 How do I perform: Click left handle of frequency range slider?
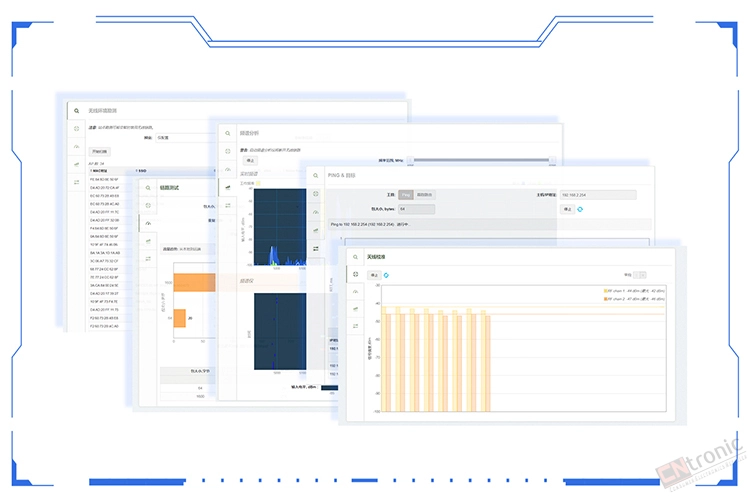(410, 160)
